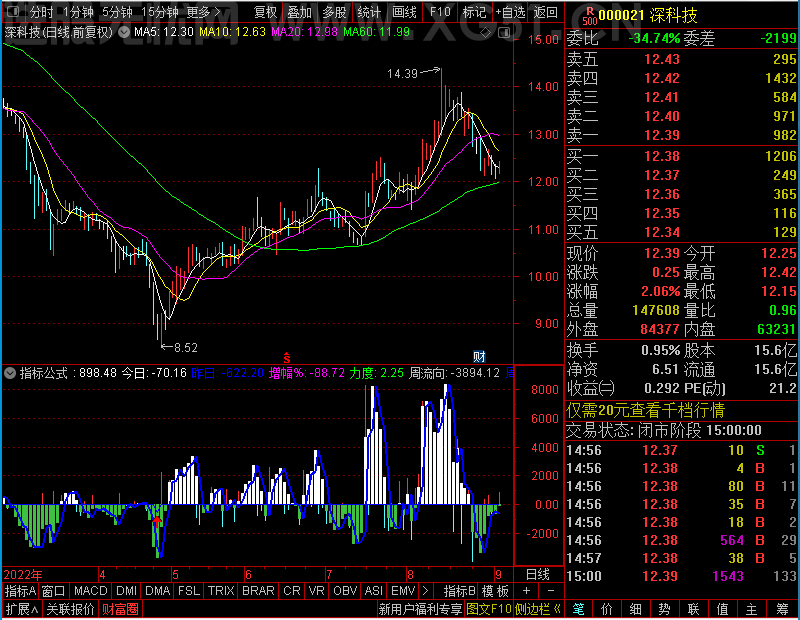Open the 复权 adjustment option
The image size is (800, 620).
265,12
